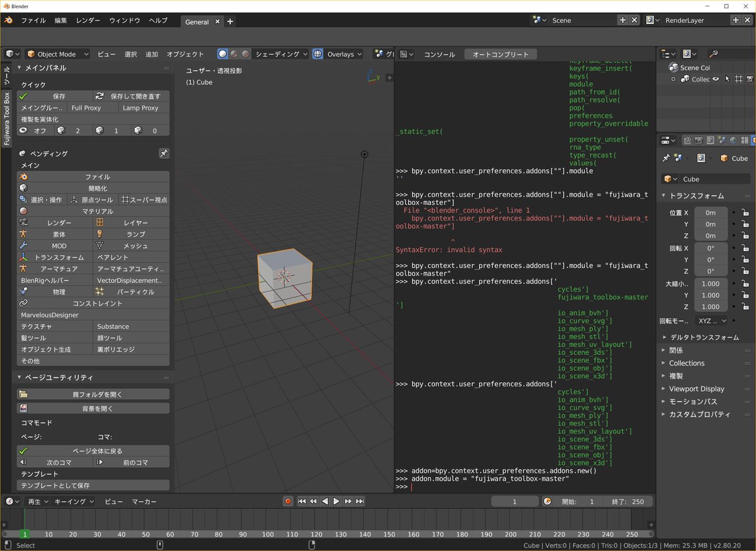Pin the ペンディング panel with pushpin icon
Image resolution: width=756 pixels, height=551 pixels.
163,153
